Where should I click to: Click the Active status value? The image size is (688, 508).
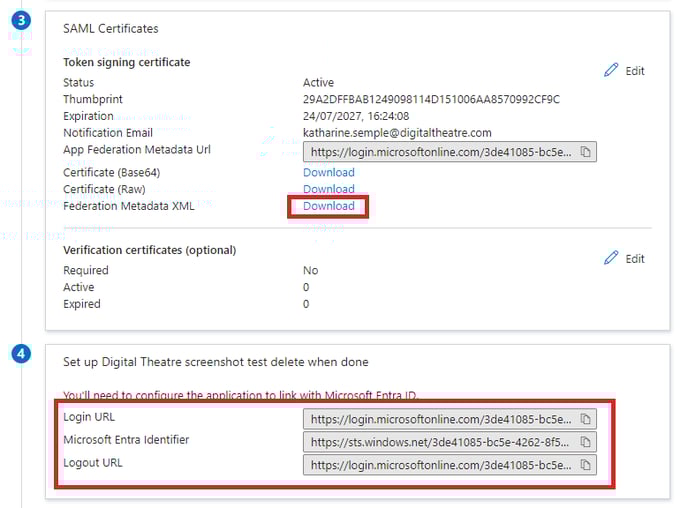pyautogui.click(x=318, y=82)
